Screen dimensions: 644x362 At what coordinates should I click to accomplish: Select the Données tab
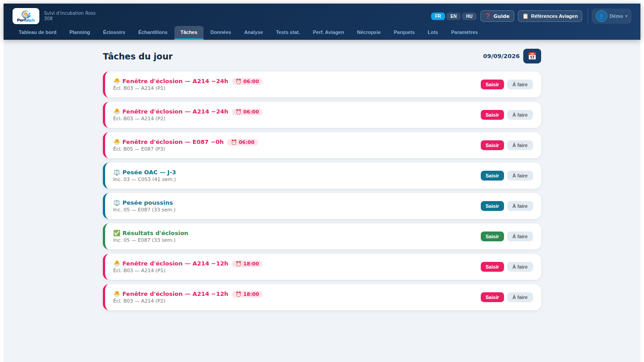(x=221, y=32)
